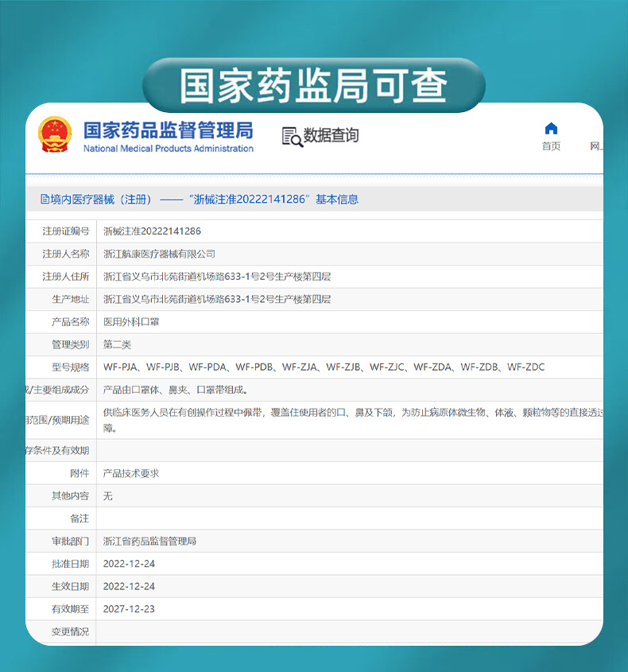Screen dimensions: 628x672
Task: Click the 有效期至 label
Action: point(70,609)
